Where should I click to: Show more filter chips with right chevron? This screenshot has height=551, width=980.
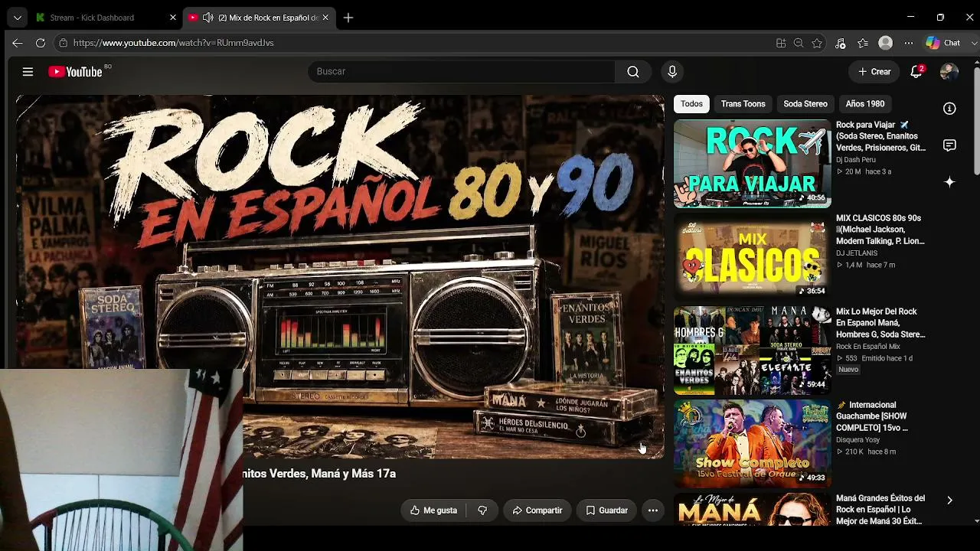point(949,500)
